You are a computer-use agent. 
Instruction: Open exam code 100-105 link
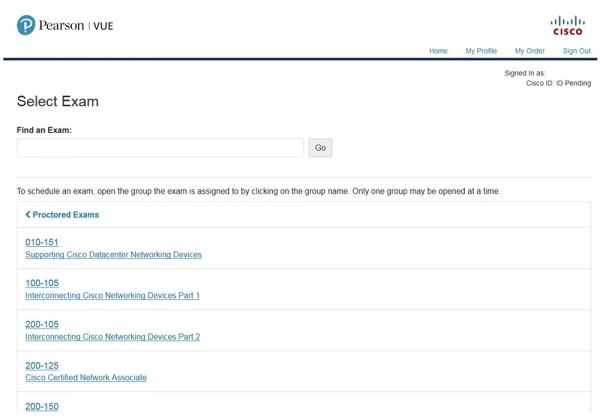point(42,283)
